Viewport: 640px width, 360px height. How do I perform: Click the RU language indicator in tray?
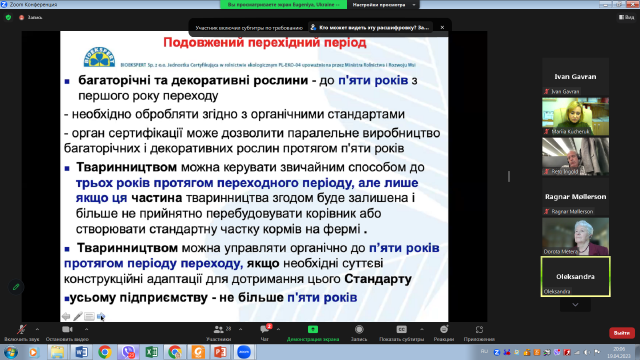coord(484,351)
